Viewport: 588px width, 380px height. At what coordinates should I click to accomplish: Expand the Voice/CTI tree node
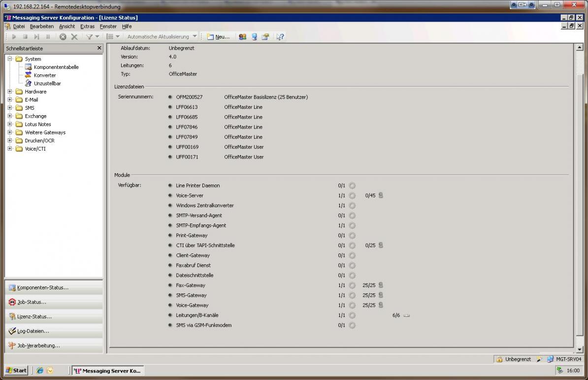coord(10,149)
